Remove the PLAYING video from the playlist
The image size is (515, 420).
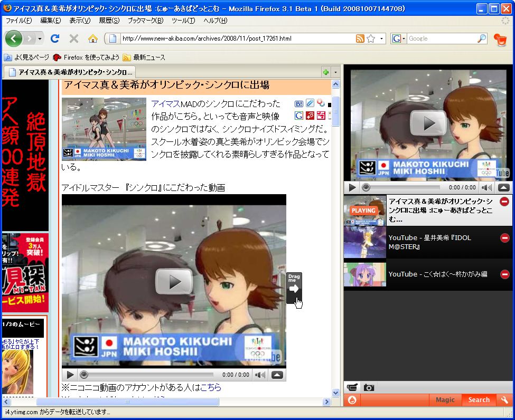point(504,202)
